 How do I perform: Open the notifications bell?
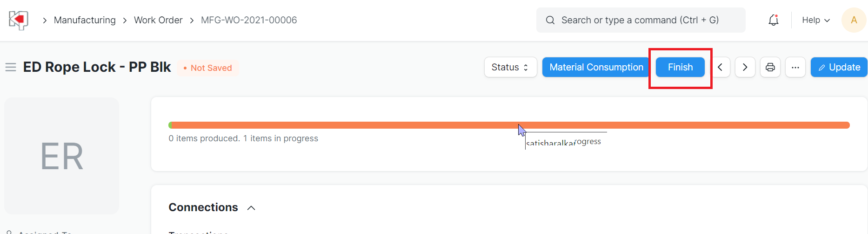pos(773,20)
